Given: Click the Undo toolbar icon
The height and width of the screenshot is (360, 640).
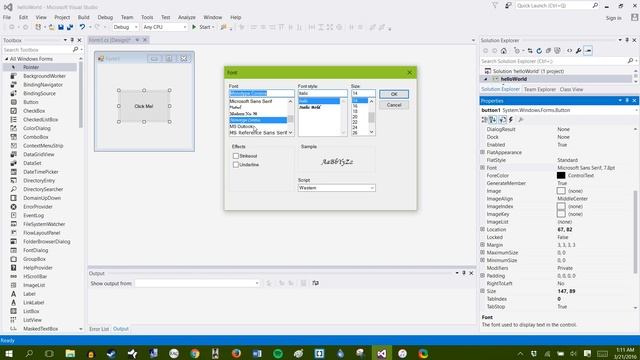Looking at the screenshot, I should click(x=82, y=27).
